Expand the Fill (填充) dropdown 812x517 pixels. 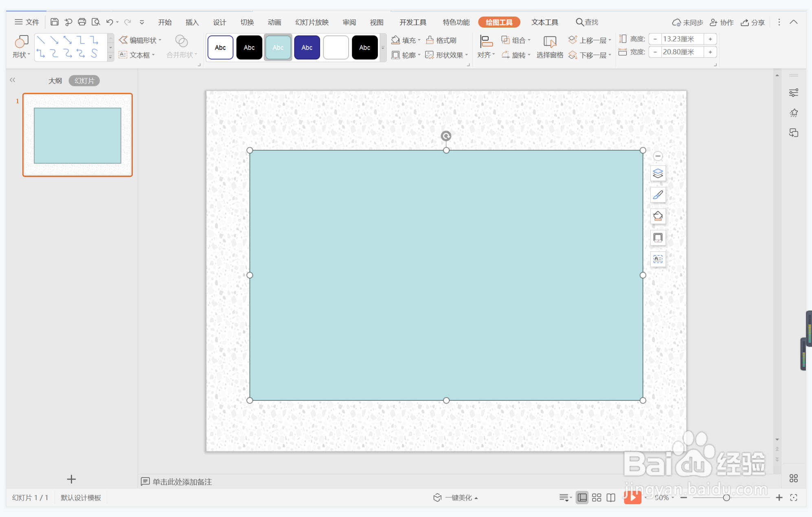[x=419, y=40]
